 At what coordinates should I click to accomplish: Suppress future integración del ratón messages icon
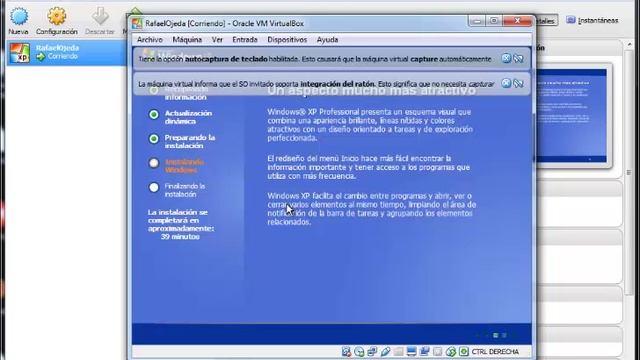518,83
